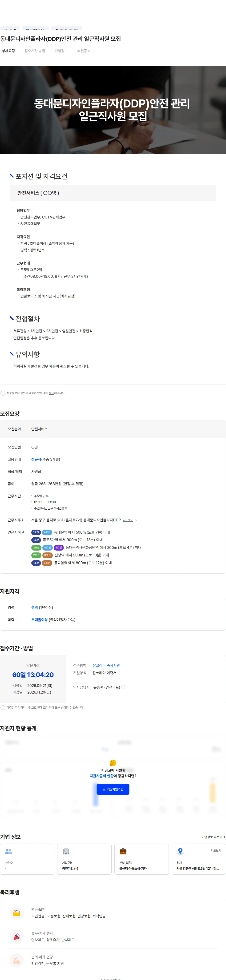Click the 1호선 badge beside 동묘앞역

pyautogui.click(x=36, y=563)
